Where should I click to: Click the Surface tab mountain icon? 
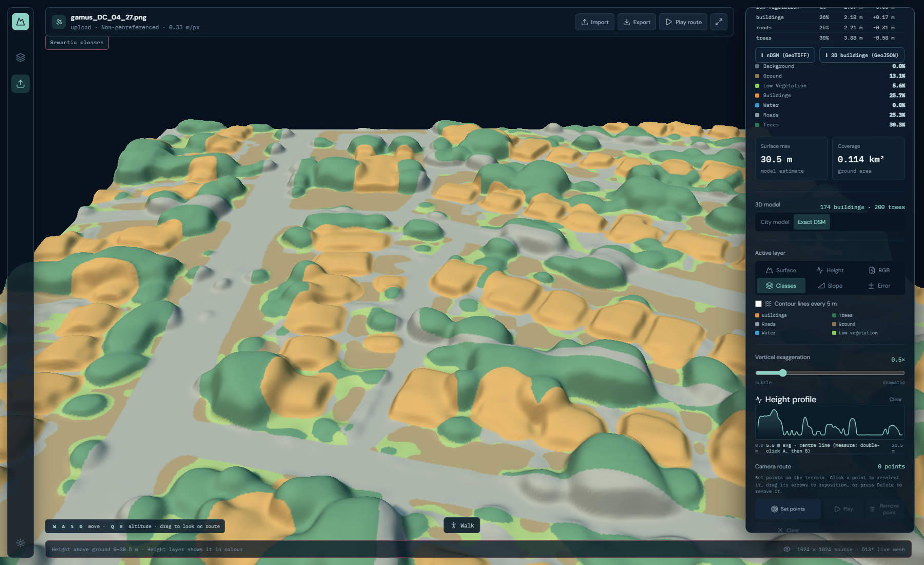(x=769, y=270)
